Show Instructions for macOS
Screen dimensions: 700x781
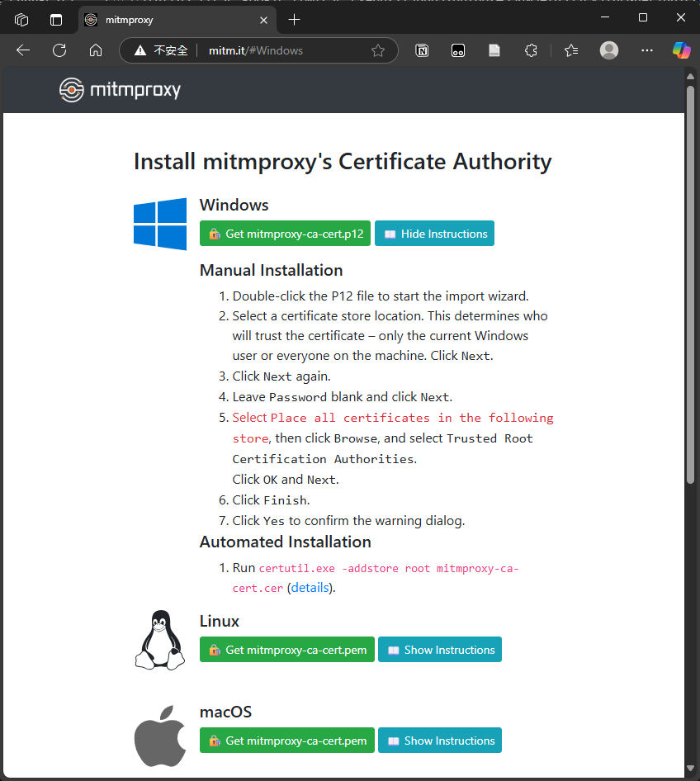click(x=440, y=741)
